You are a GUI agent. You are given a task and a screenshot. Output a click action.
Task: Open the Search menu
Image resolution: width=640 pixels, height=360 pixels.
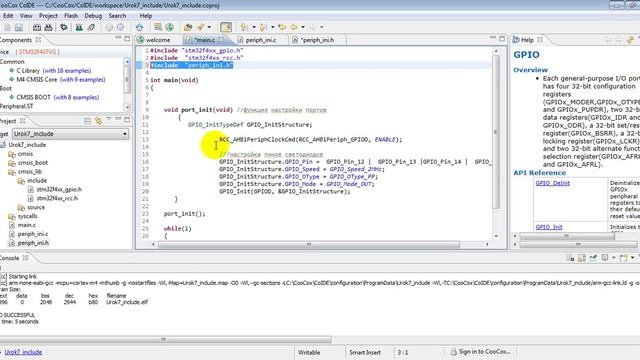tap(117, 16)
